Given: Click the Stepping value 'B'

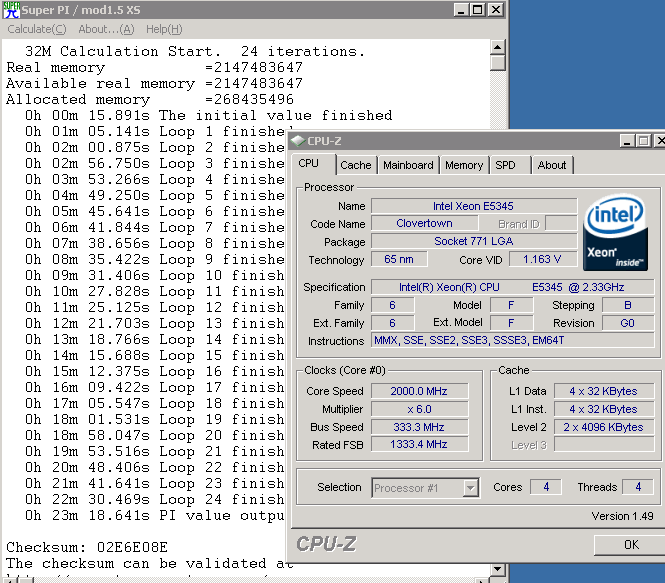Looking at the screenshot, I should (x=628, y=305).
